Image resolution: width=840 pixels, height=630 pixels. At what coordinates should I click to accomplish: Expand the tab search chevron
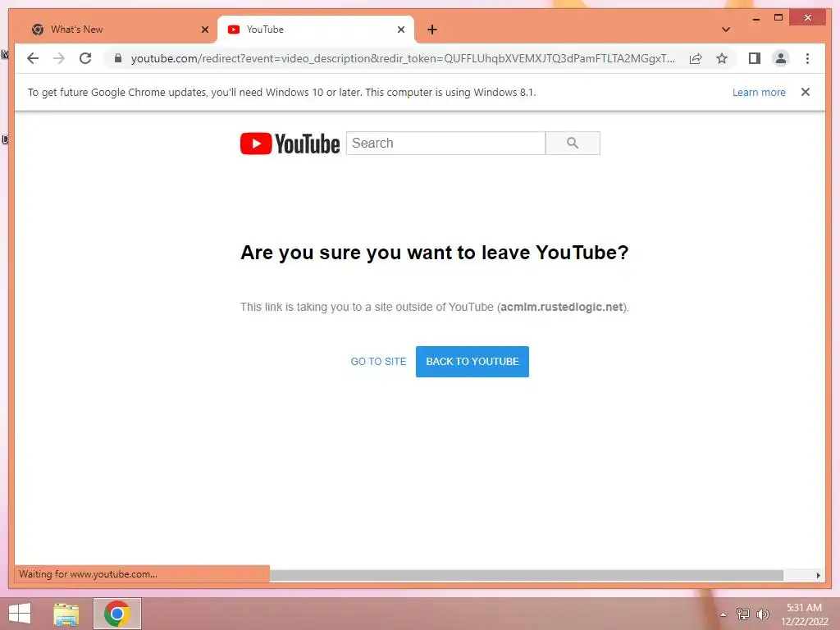(x=726, y=30)
